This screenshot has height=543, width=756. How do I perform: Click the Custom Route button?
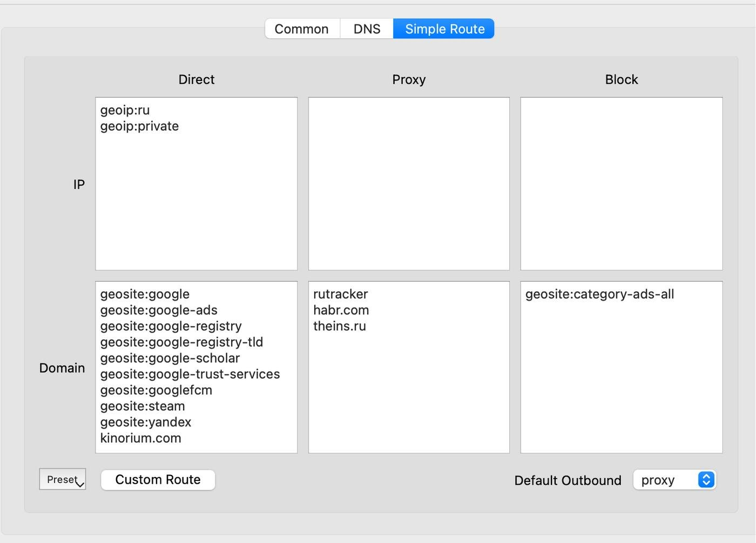point(158,480)
